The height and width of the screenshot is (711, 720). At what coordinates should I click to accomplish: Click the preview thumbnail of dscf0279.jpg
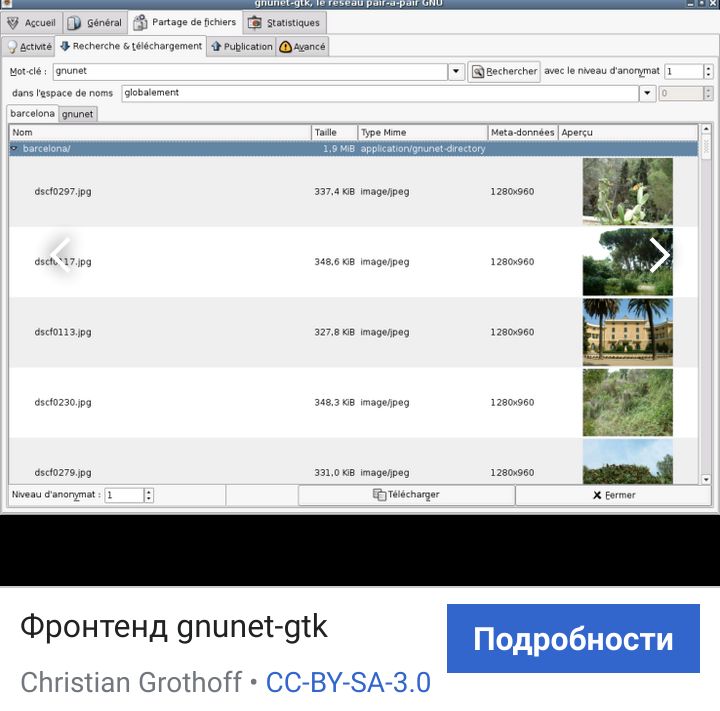[628, 462]
